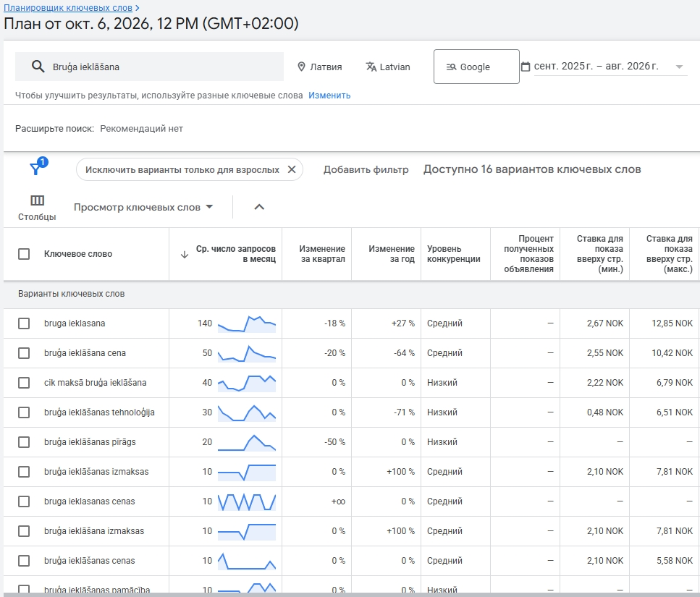700x597 pixels.
Task: Check the bruģa ieklāšanas cenas checkbox
Action: tap(24, 561)
